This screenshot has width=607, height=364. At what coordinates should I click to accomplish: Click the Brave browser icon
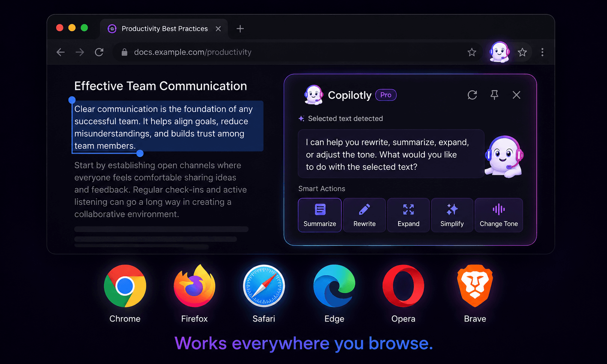point(475,286)
